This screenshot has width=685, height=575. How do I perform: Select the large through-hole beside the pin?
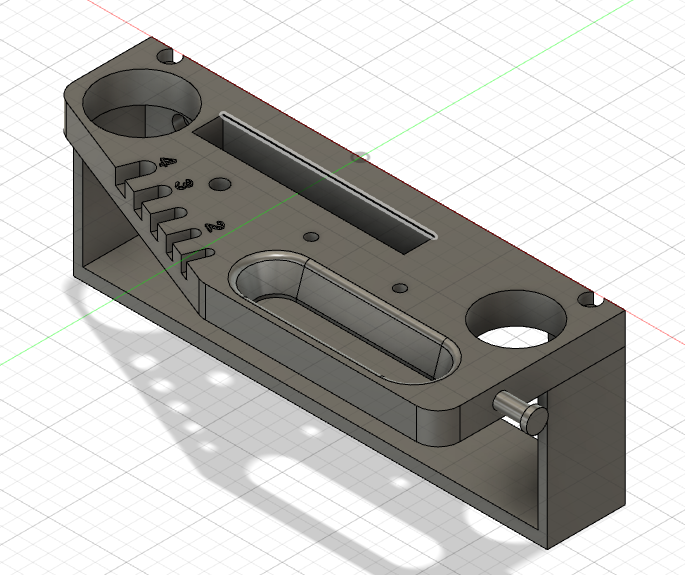[516, 319]
